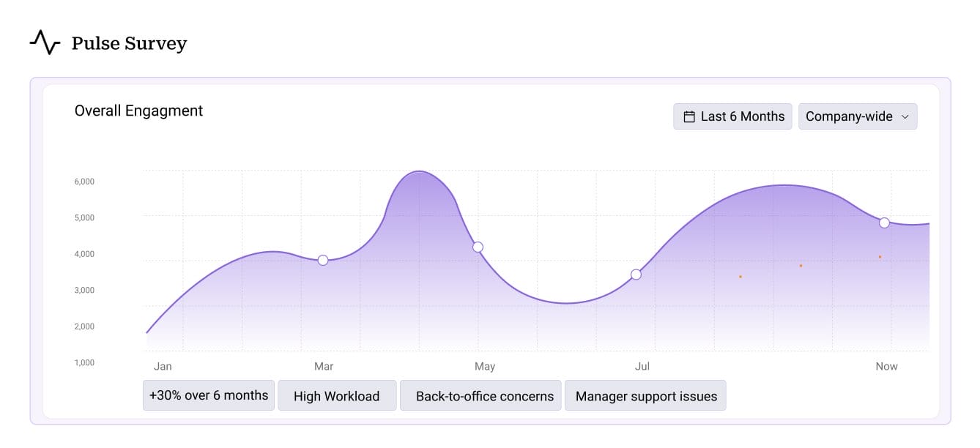This screenshot has height=448, width=980.
Task: Click the Now axis label
Action: pyautogui.click(x=887, y=366)
